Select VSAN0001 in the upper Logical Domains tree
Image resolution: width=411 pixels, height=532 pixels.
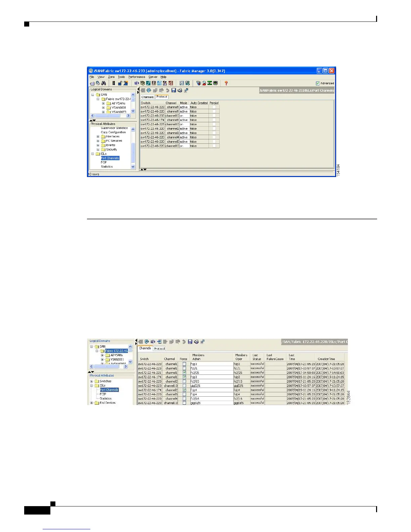tap(119, 108)
